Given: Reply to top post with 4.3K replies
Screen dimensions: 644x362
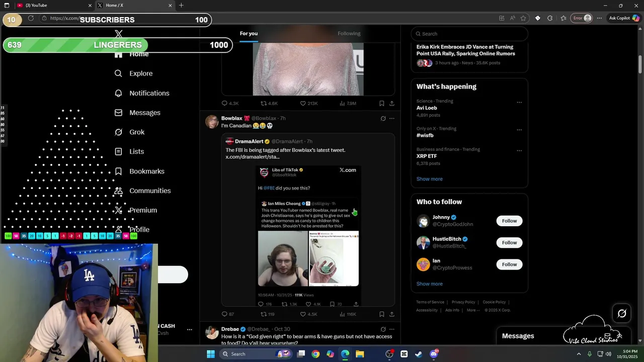Looking at the screenshot, I should click(x=230, y=103).
